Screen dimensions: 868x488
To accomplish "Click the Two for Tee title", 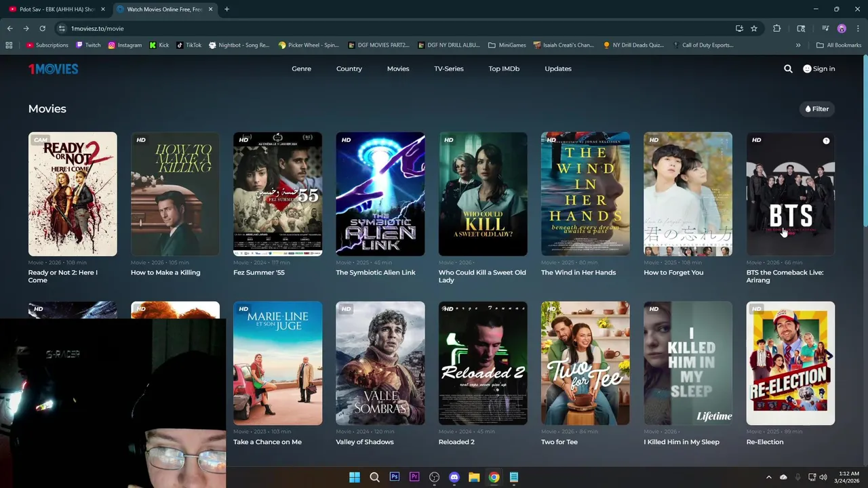I will click(559, 442).
